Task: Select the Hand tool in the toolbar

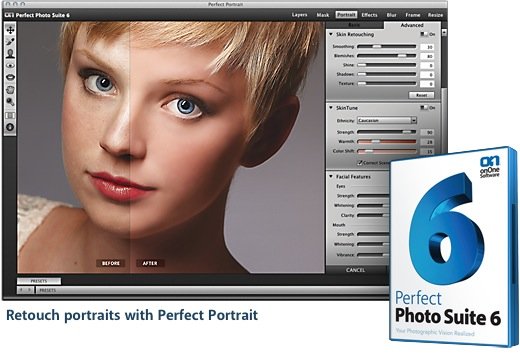Action: pyautogui.click(x=10, y=89)
